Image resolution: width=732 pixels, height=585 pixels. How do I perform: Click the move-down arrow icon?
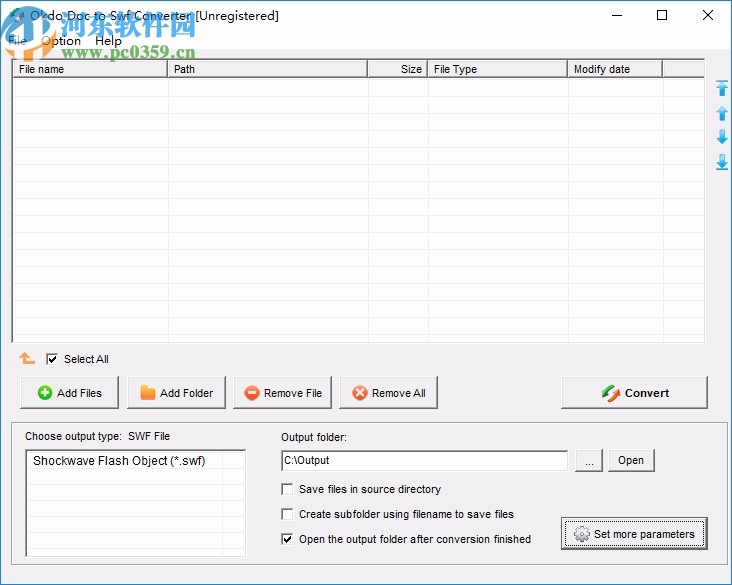tap(722, 137)
